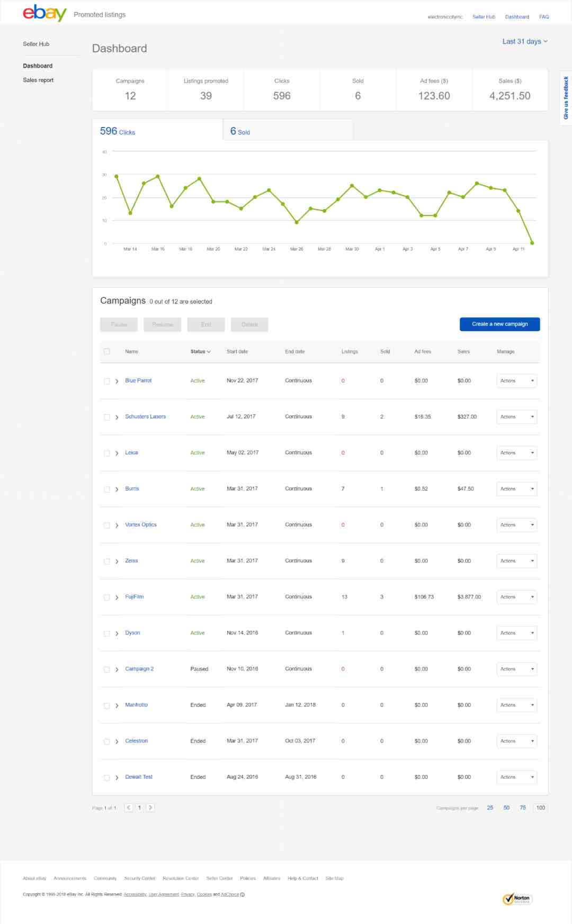Go to next campaigns page arrow
Image resolution: width=572 pixels, height=924 pixels.
pos(150,808)
